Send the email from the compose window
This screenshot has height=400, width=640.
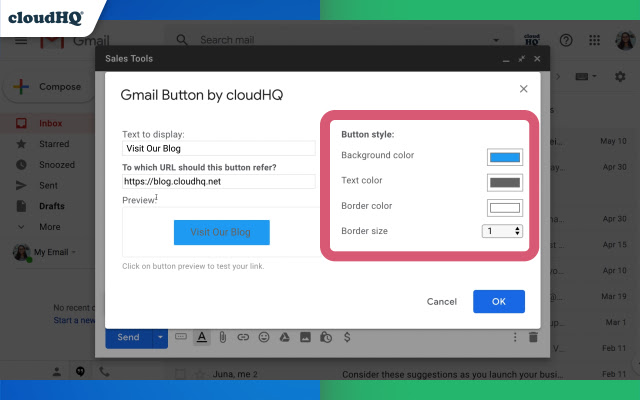tap(129, 337)
